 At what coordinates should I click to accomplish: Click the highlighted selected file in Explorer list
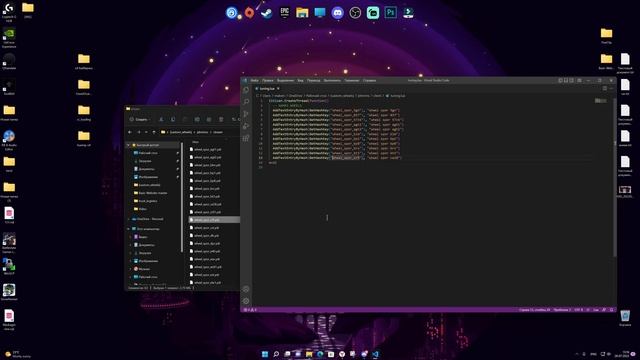tap(214, 220)
